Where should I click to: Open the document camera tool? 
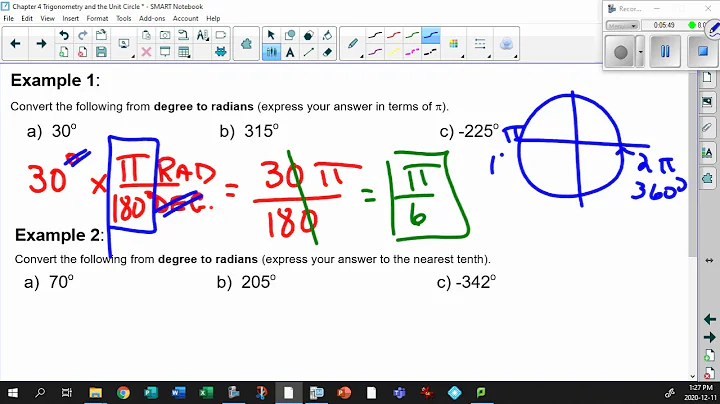[x=183, y=35]
